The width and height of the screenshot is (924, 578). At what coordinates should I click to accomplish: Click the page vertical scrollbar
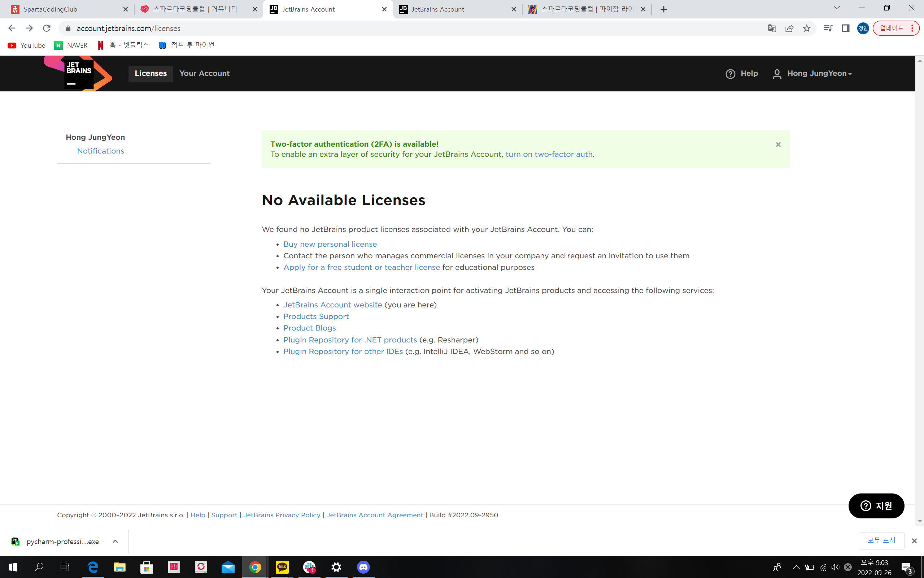(x=919, y=291)
